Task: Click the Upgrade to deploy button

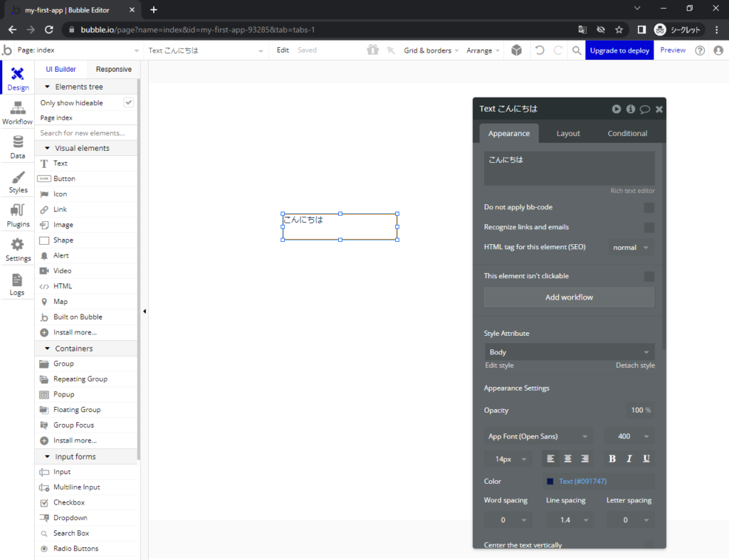Action: point(619,51)
